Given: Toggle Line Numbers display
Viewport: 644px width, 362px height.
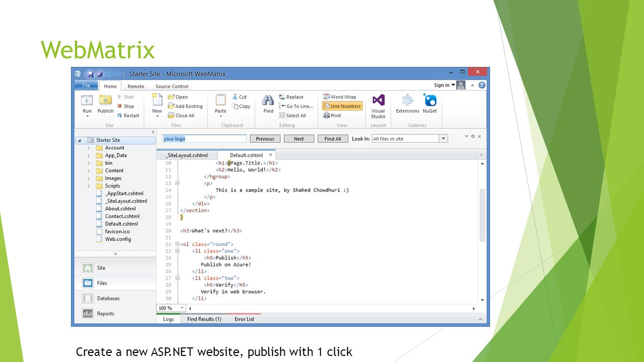Looking at the screenshot, I should (342, 106).
